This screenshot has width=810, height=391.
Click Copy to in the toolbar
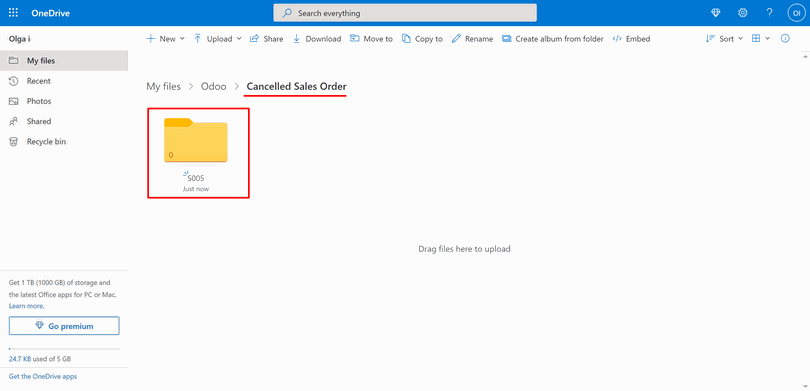coord(422,39)
